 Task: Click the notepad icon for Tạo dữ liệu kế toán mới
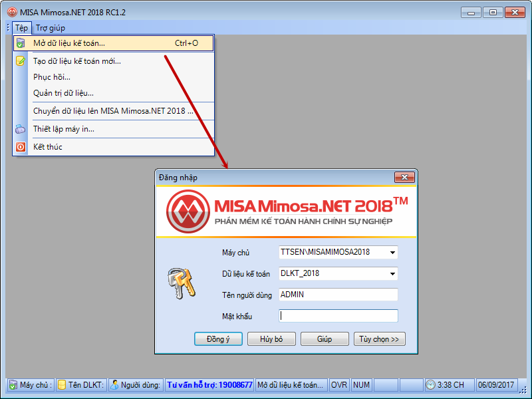coord(21,61)
